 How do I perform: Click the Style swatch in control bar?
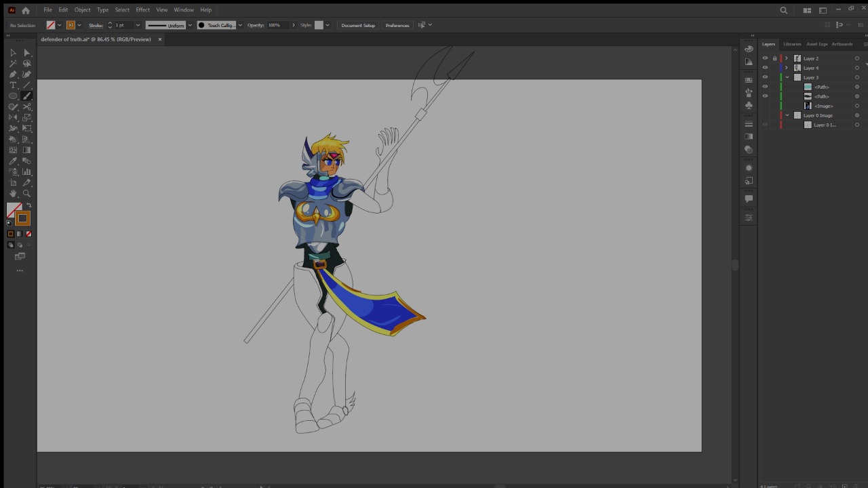(319, 25)
